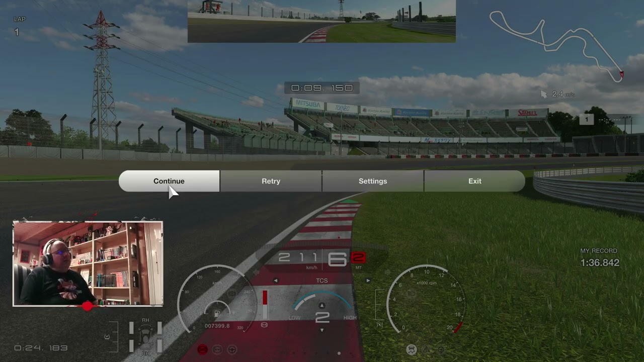Click the skid/traction control indicator icon
The width and height of the screenshot is (644, 362).
(412, 349)
